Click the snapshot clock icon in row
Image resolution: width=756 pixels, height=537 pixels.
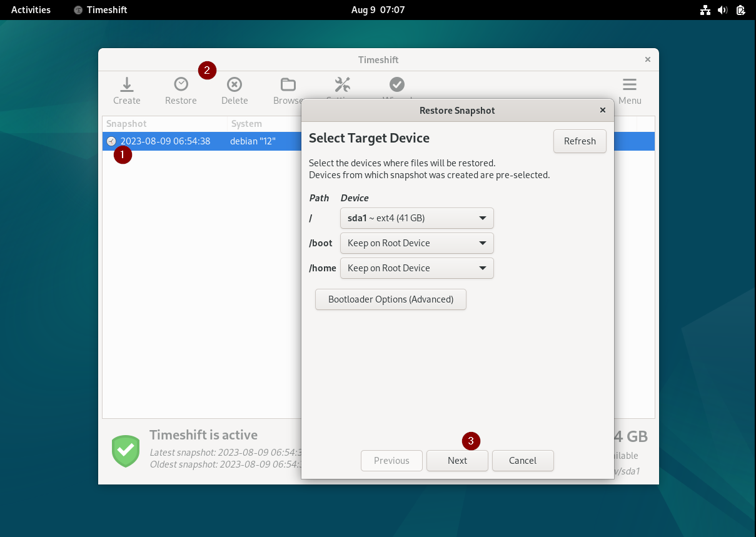(111, 141)
